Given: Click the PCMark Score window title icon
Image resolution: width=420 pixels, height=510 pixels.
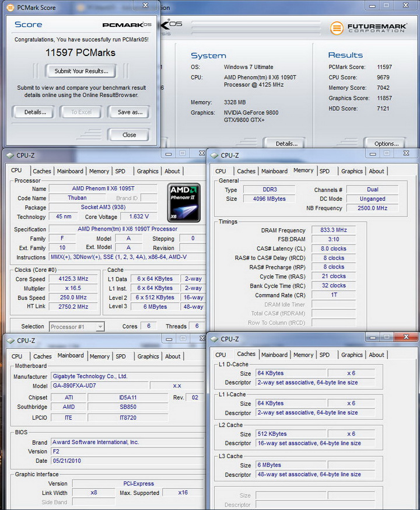Looking at the screenshot, I should click(10, 7).
